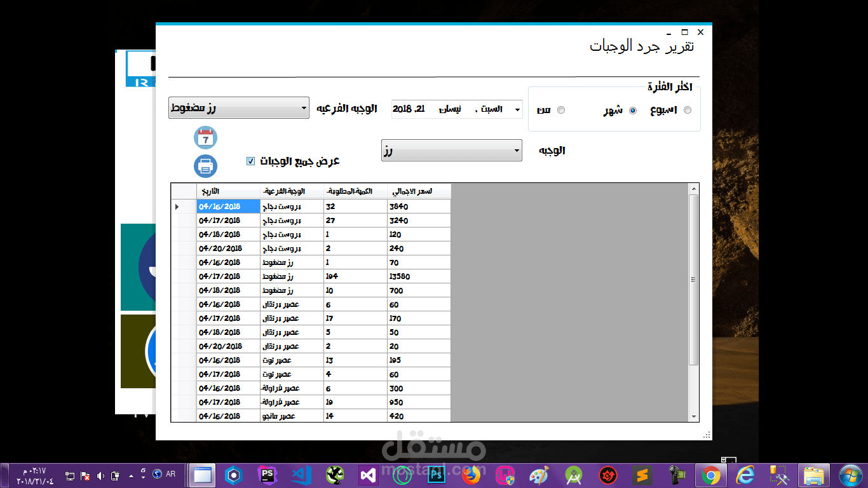Click the quantity cell showing 32
Viewport: 868px width, 488px height.
pyautogui.click(x=355, y=207)
